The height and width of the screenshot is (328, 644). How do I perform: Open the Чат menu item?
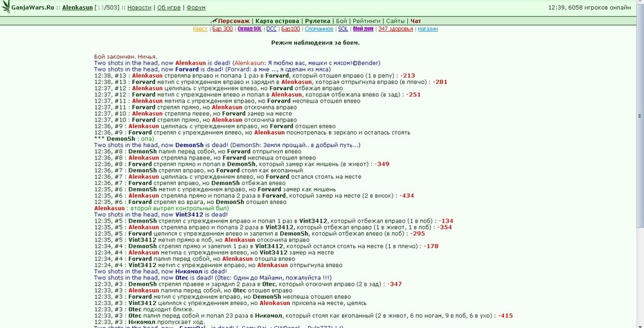[x=415, y=21]
